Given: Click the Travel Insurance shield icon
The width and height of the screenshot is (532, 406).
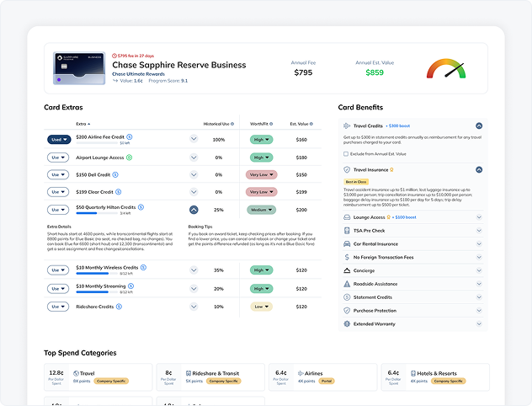Looking at the screenshot, I should (347, 169).
